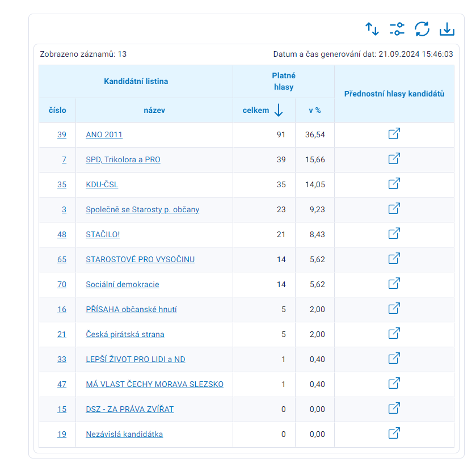Viewport: 476px width, 467px height.
Task: Click list number 47 link
Action: [62, 384]
